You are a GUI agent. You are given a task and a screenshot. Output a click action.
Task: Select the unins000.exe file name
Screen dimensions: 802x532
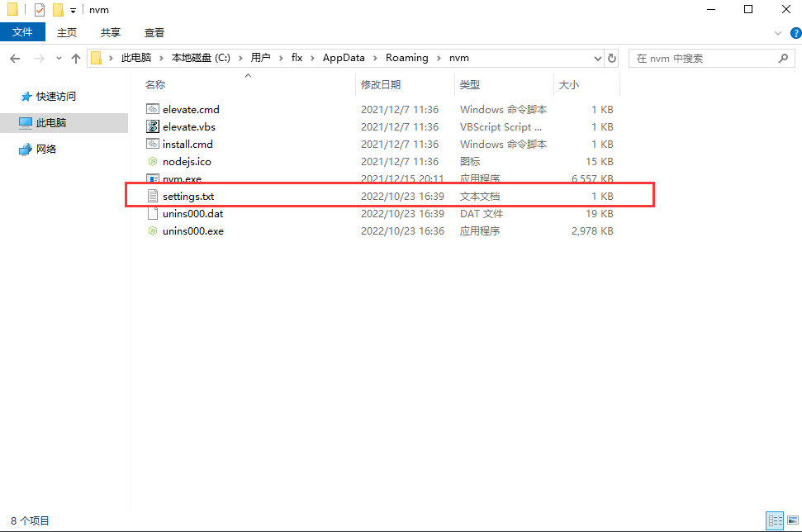click(192, 230)
